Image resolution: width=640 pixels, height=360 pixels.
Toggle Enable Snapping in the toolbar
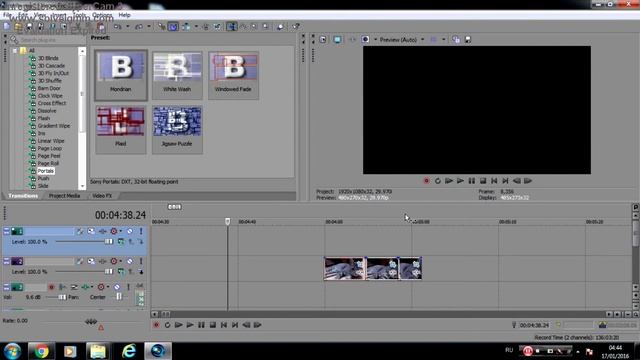coord(162,27)
